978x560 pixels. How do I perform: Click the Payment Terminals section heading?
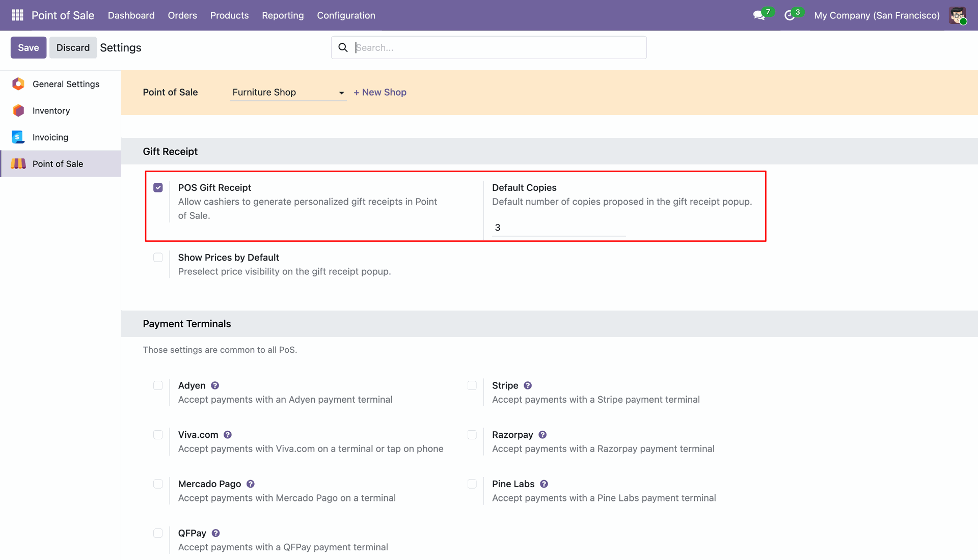(x=187, y=324)
